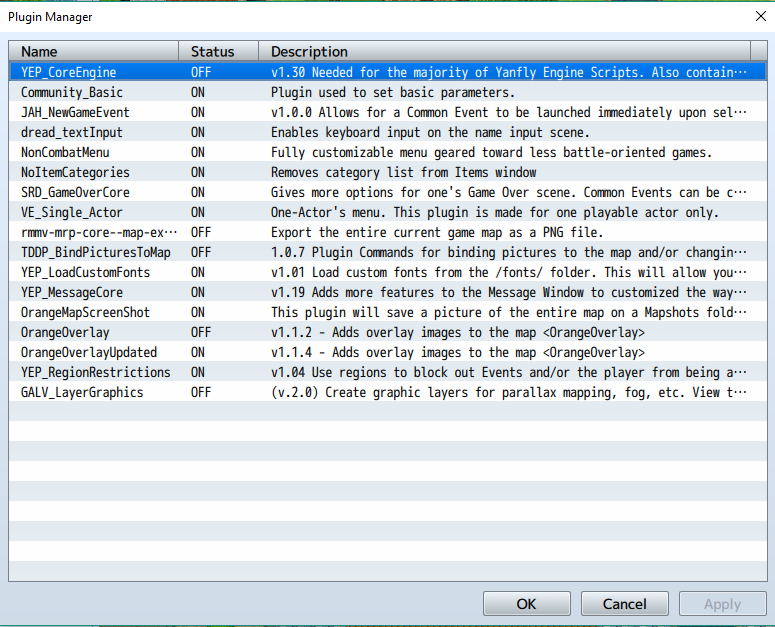The width and height of the screenshot is (775, 627).
Task: Select the YEP_CoreEngine plugin name
Action: coord(69,72)
